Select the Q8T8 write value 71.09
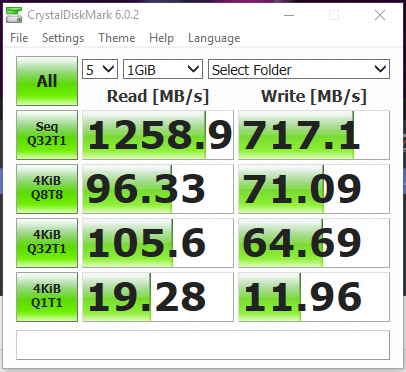 pyautogui.click(x=314, y=189)
